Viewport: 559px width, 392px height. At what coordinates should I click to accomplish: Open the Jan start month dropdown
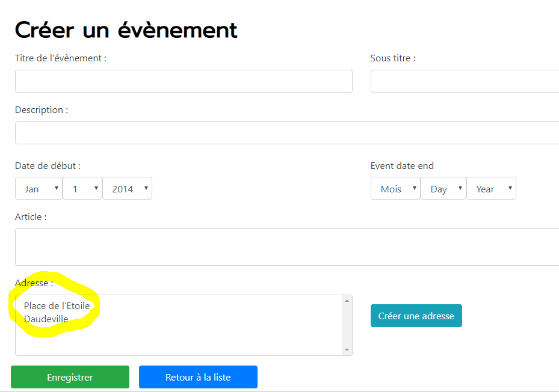click(39, 188)
